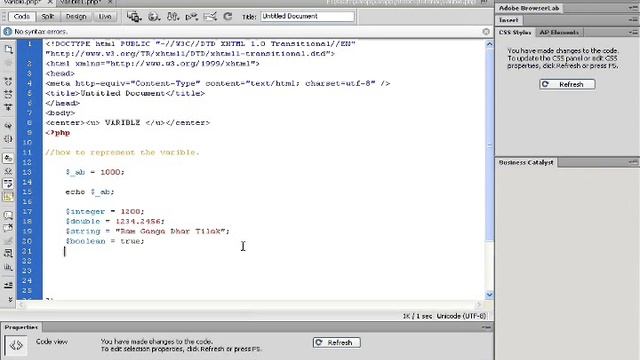
Task: Switch to Split view
Action: (x=48, y=16)
